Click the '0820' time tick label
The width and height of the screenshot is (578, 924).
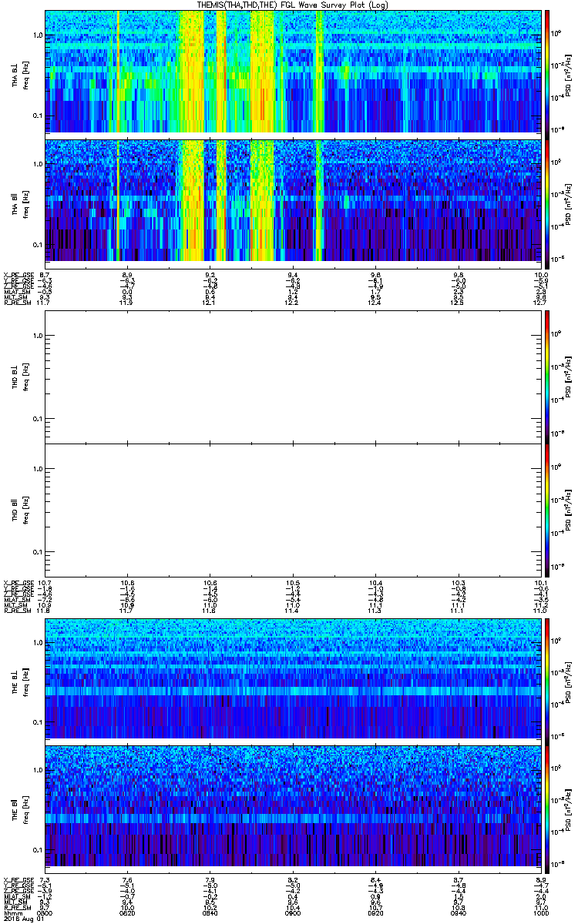[x=127, y=914]
